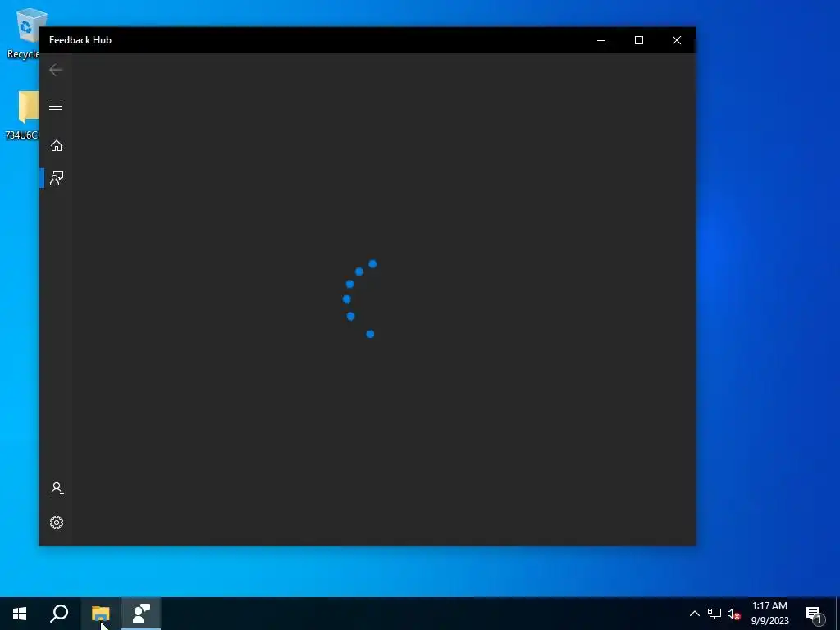The width and height of the screenshot is (840, 630).
Task: Open Feedback Hub settings gear
Action: pos(57,523)
